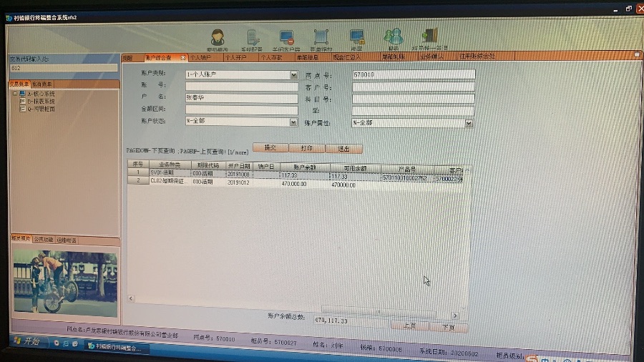644x362 pixels.
Task: Open the Windows 开始 Start button
Action: coord(26,341)
